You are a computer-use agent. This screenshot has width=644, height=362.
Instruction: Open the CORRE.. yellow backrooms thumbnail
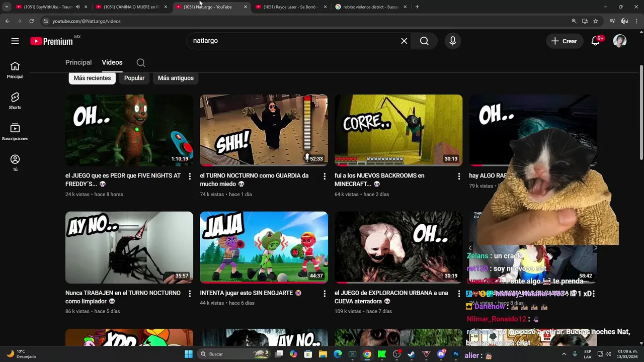click(398, 130)
